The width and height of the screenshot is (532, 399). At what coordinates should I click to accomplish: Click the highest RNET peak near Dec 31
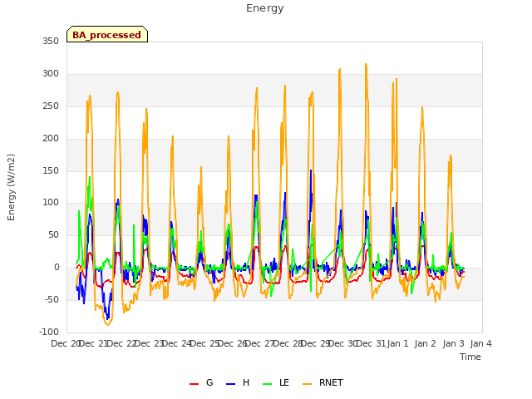click(366, 64)
